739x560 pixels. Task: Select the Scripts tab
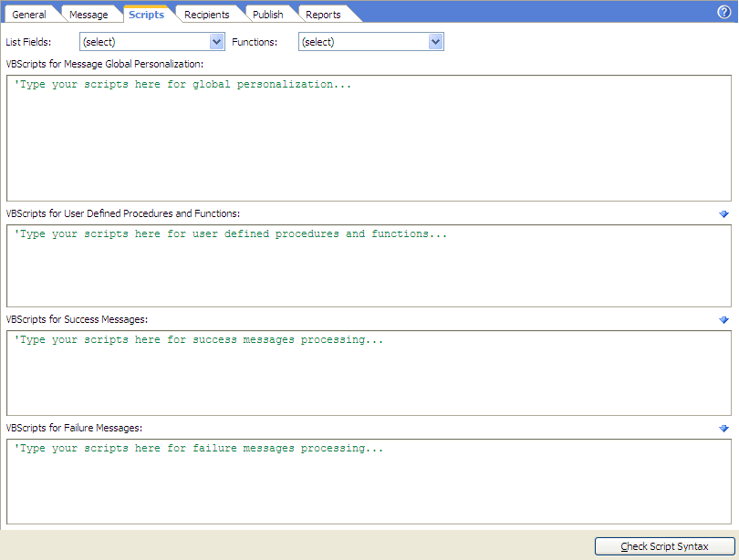tap(146, 15)
